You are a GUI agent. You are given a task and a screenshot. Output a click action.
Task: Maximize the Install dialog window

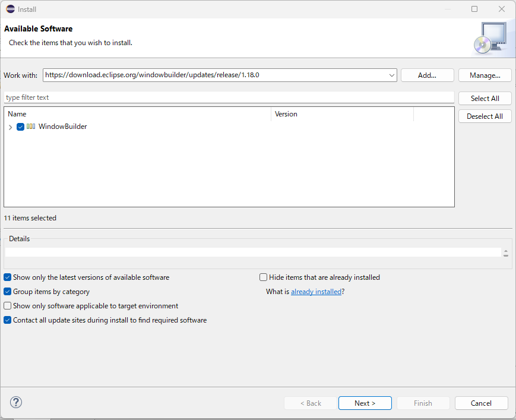click(x=474, y=9)
